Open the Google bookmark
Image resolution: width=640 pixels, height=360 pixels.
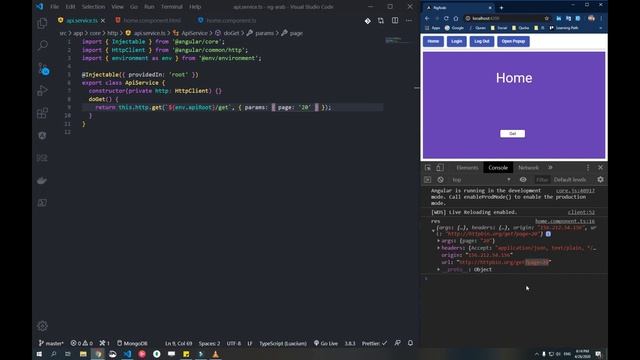click(x=454, y=28)
